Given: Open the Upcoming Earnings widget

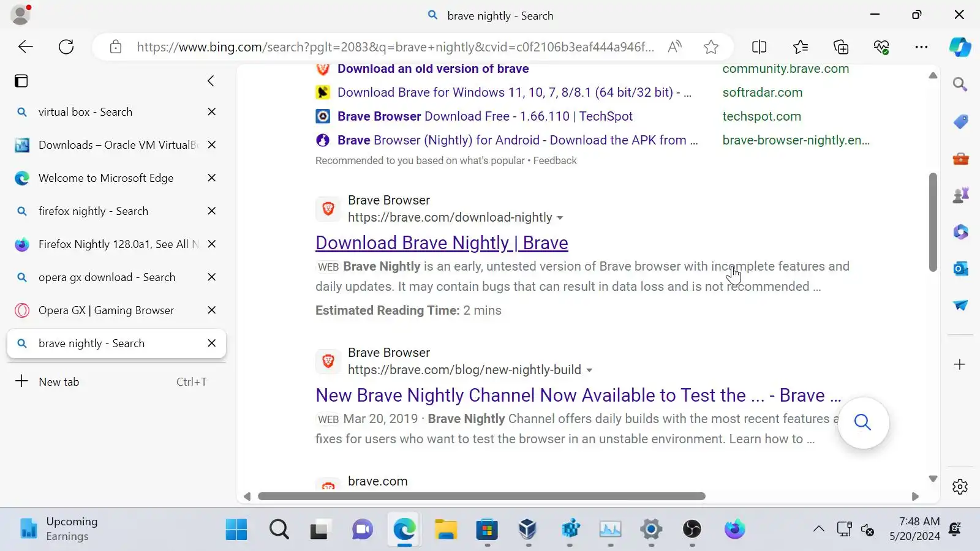Looking at the screenshot, I should pyautogui.click(x=59, y=529).
